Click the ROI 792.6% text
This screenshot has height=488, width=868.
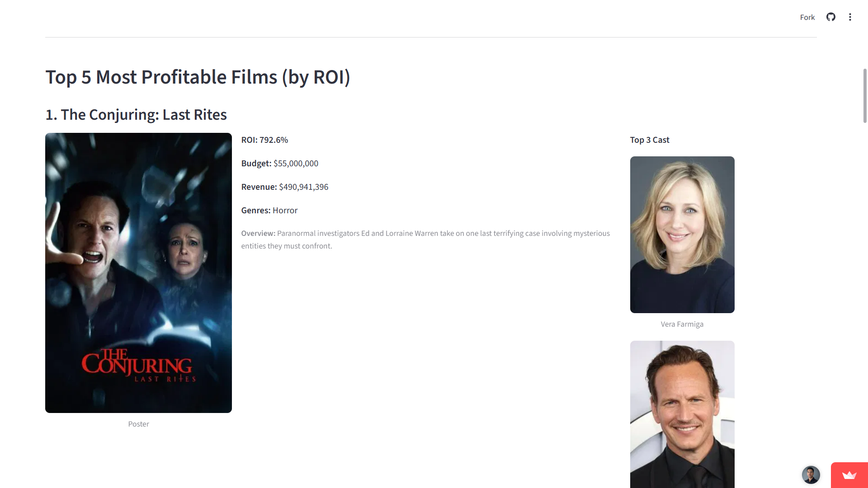click(x=264, y=140)
